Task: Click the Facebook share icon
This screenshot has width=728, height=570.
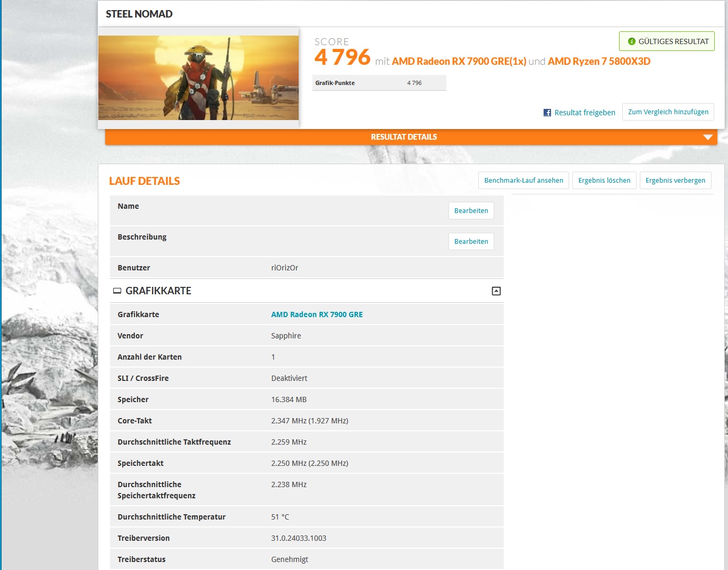Action: 547,113
